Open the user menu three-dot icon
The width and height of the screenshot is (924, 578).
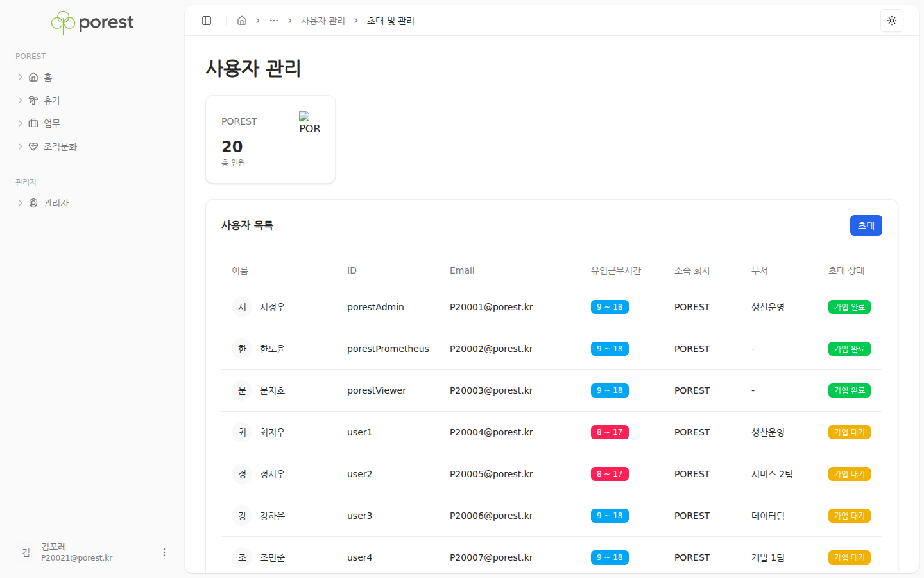[x=164, y=552]
